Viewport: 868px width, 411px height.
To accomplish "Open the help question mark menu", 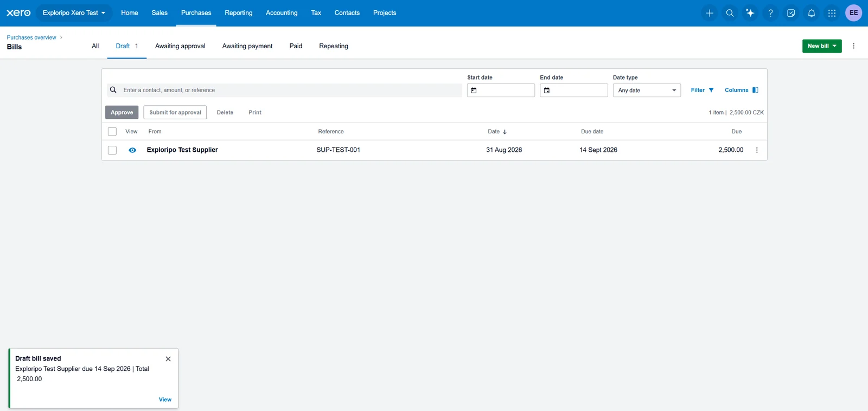I will [x=770, y=13].
